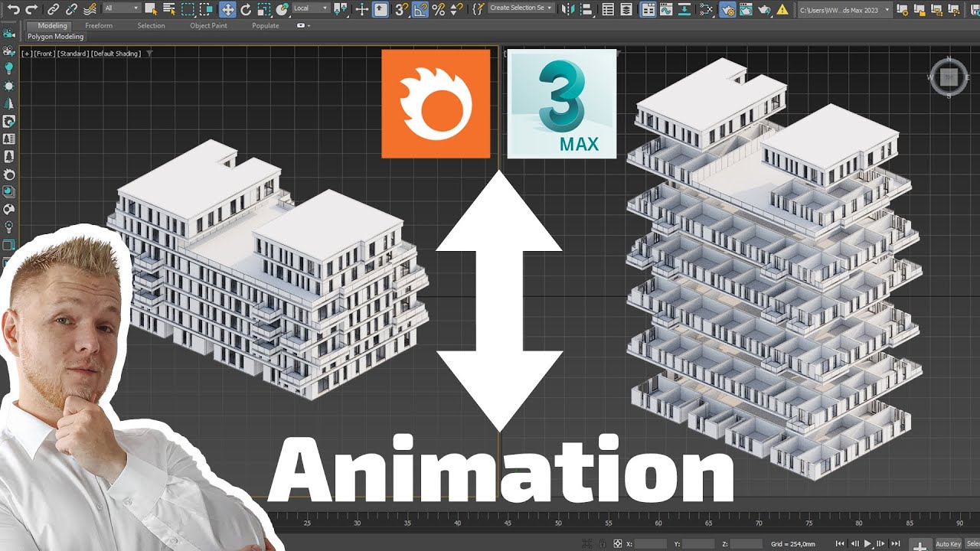Open the Curve Editor icon
Viewport: 980px width, 551px height.
[667, 9]
